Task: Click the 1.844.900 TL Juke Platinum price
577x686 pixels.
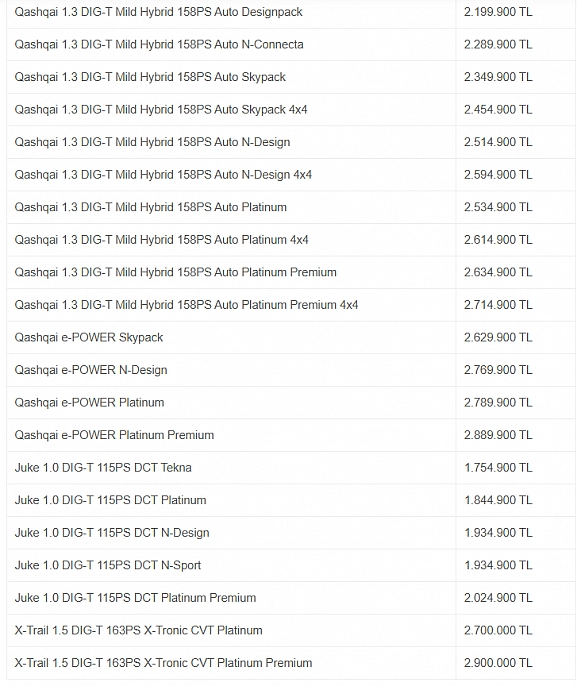Action: (x=498, y=500)
